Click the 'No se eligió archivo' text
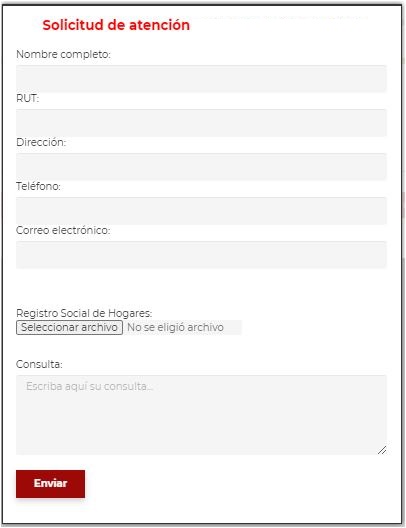Image resolution: width=406 pixels, height=528 pixels. 175,327
